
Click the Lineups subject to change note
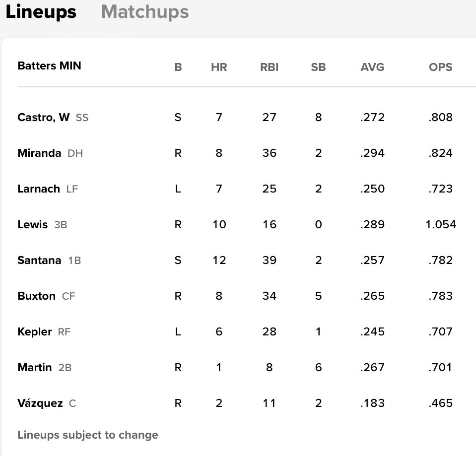(88, 435)
